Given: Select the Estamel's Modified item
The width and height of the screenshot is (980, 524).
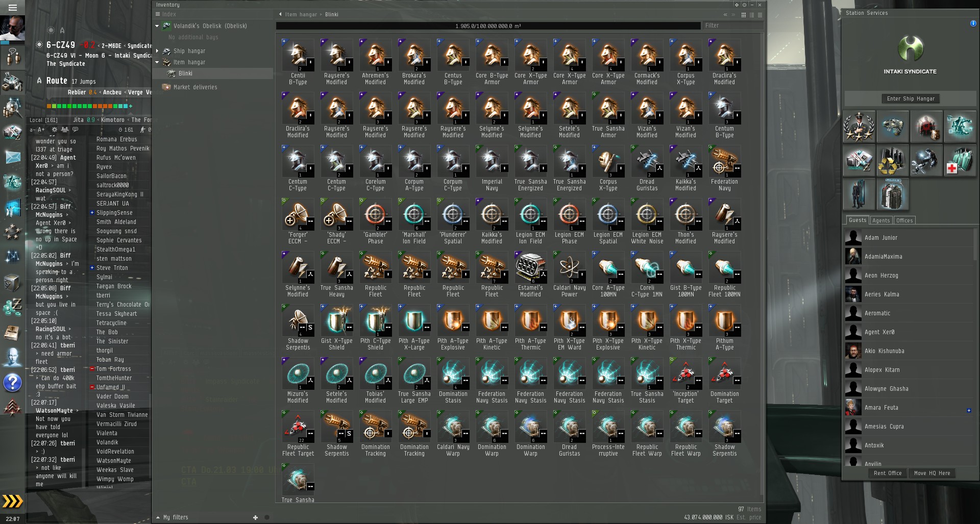Looking at the screenshot, I should coord(530,276).
